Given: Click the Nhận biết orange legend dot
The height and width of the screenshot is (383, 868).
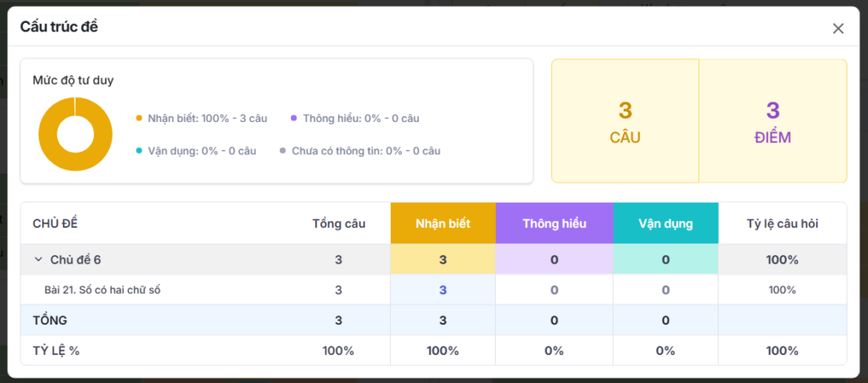Looking at the screenshot, I should pos(139,119).
